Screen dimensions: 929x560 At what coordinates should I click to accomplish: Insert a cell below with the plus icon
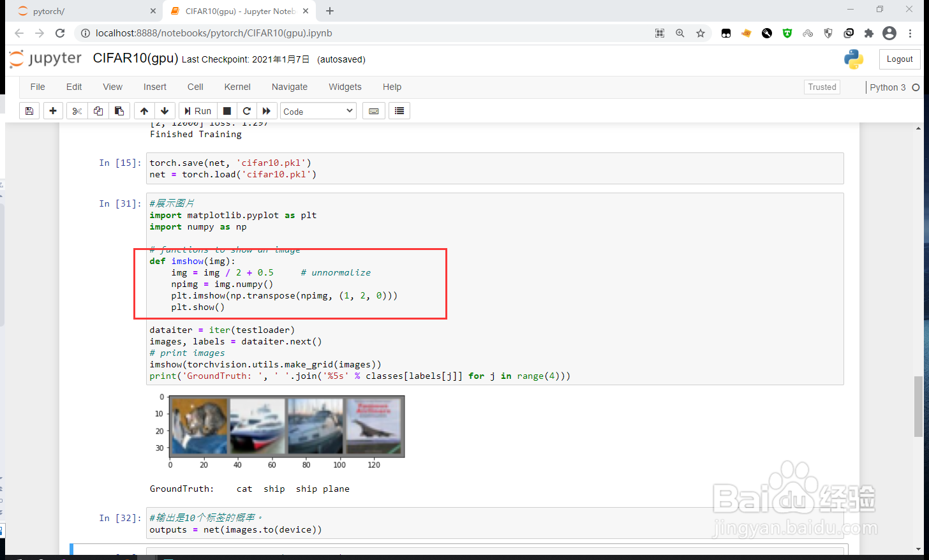[x=53, y=111]
